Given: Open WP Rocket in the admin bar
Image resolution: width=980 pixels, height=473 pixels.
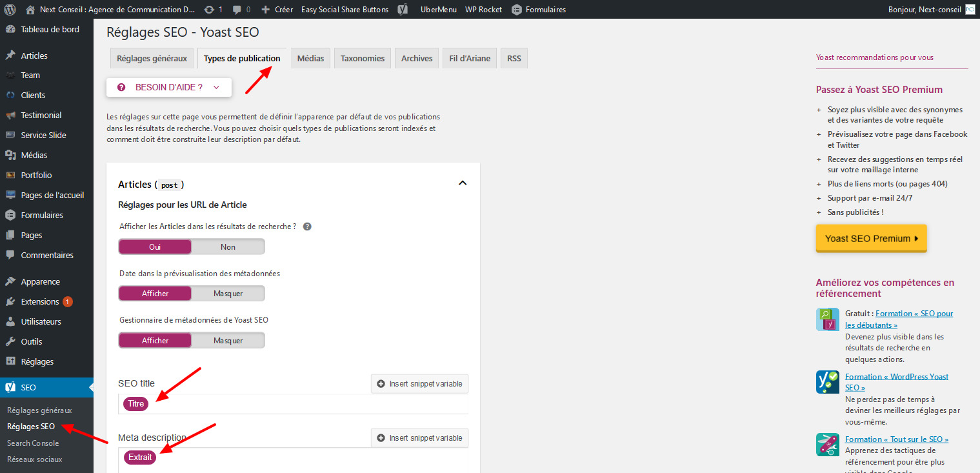Looking at the screenshot, I should [x=484, y=10].
